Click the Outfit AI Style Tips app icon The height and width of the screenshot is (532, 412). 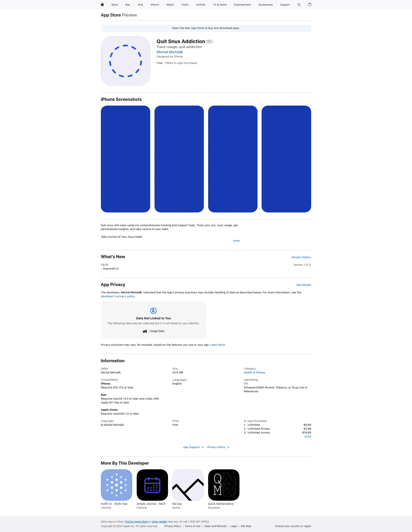(117, 485)
